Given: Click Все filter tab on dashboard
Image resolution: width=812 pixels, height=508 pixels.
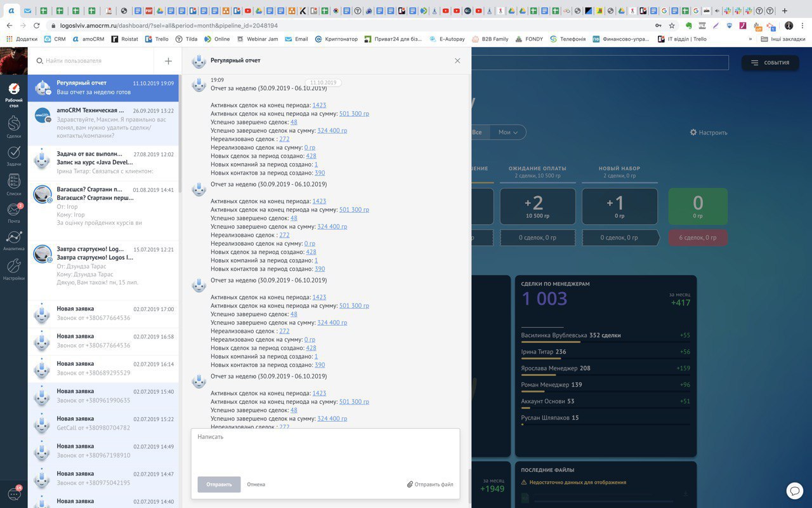Looking at the screenshot, I should (x=477, y=132).
